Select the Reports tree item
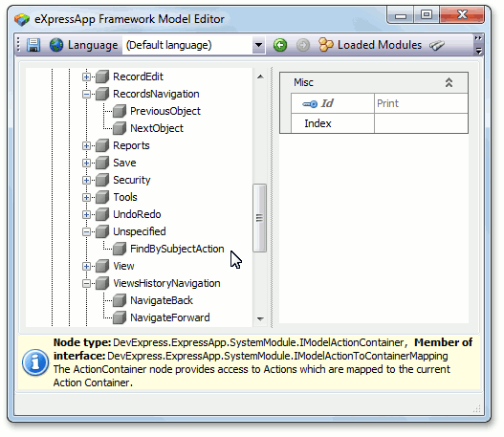The width and height of the screenshot is (504, 437). coord(131,146)
